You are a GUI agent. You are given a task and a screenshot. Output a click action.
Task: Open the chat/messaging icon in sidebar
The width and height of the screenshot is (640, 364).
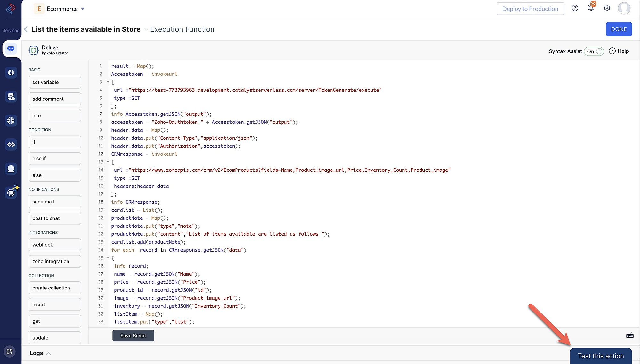coord(11,49)
